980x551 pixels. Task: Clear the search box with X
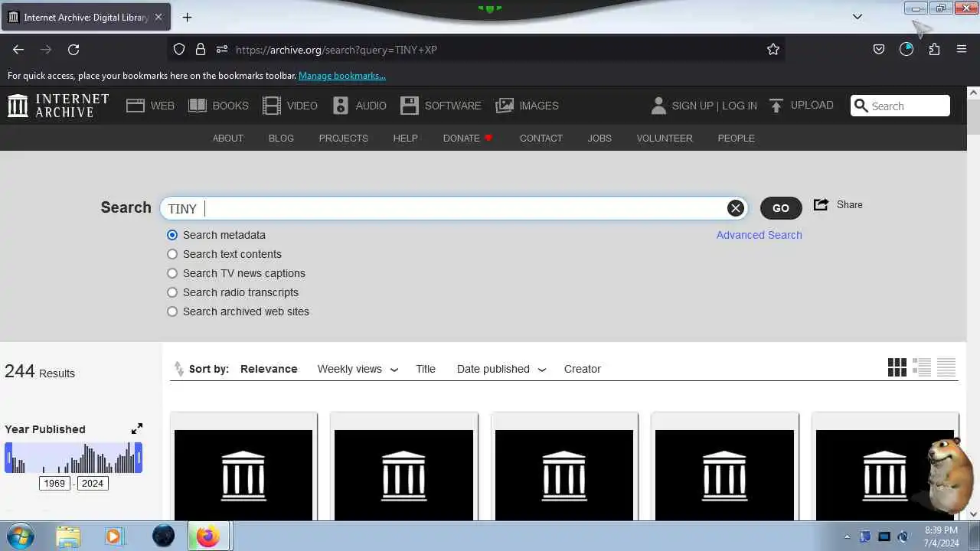coord(736,208)
